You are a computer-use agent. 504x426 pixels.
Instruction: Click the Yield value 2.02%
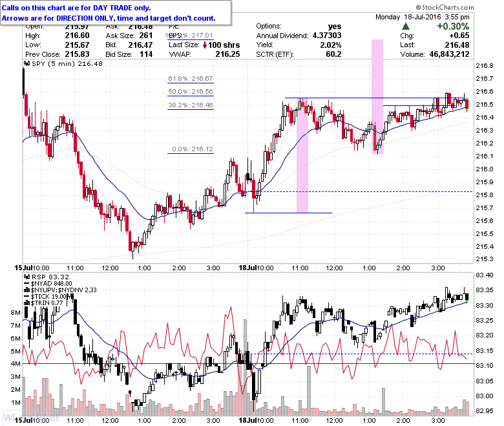click(331, 45)
